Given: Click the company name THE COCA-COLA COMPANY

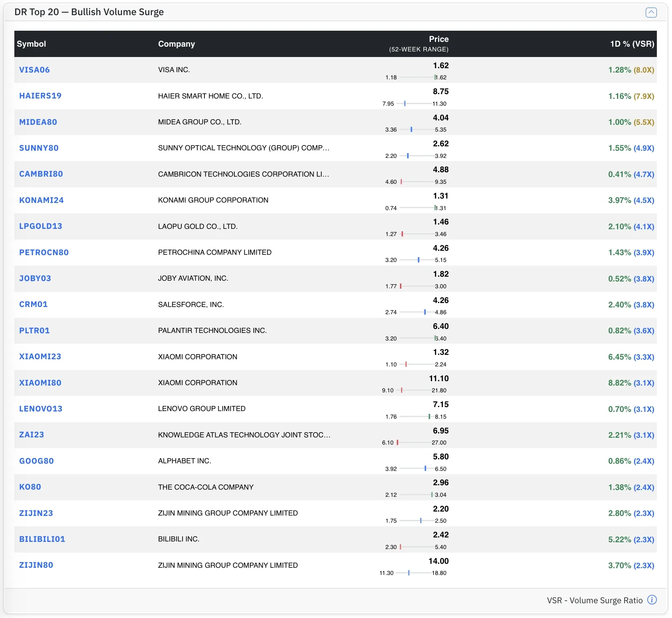Looking at the screenshot, I should pos(206,487).
